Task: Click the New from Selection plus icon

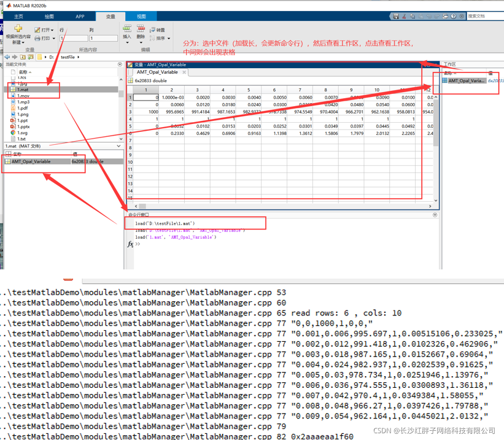Action: (18, 28)
